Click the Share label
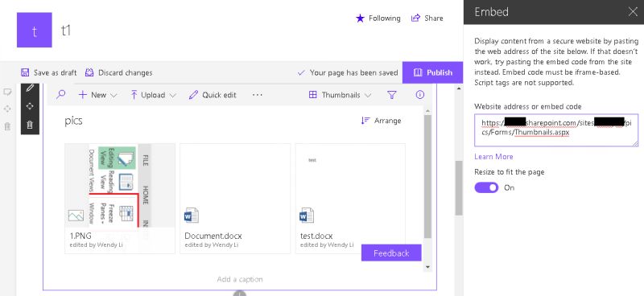This screenshot has height=296, width=644. click(x=434, y=18)
